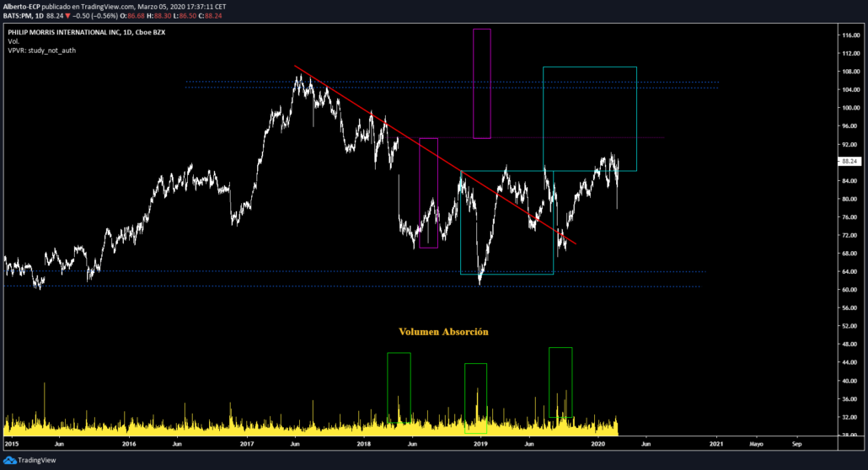Click the 96.00 price axis label
Viewport: 868px width, 470px height.
coord(851,126)
